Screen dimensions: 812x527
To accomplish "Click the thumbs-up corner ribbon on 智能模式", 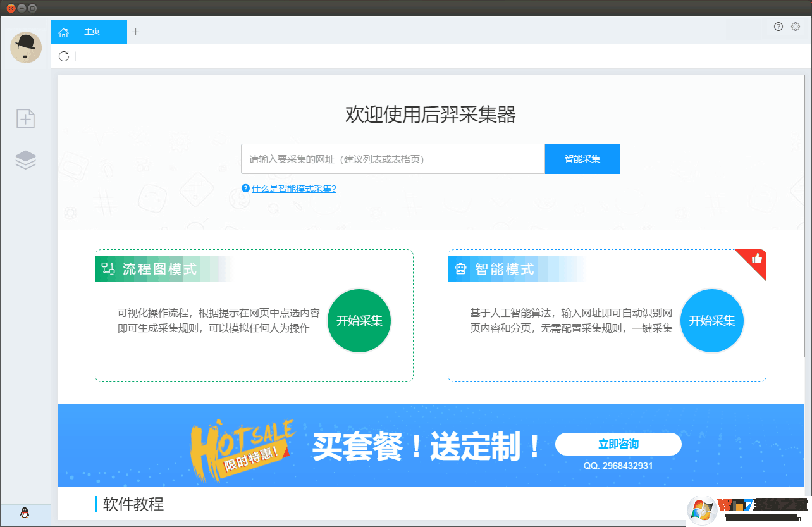I will point(756,259).
